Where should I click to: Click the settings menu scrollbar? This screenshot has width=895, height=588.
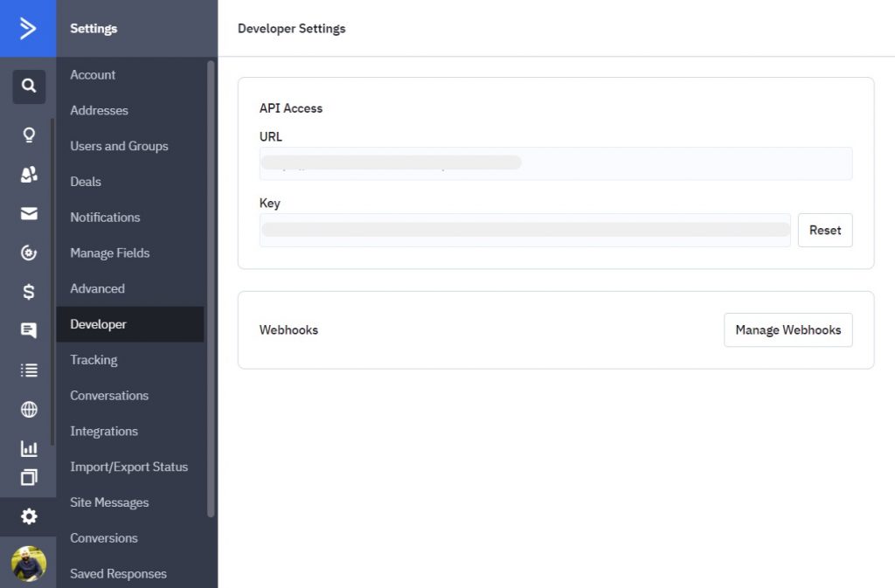[211, 288]
